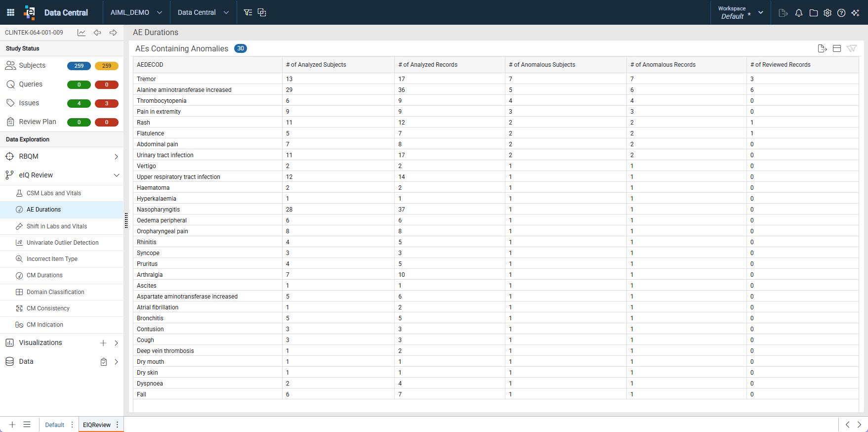Click the filter icon above the table
868x432 pixels.
pyautogui.click(x=852, y=48)
